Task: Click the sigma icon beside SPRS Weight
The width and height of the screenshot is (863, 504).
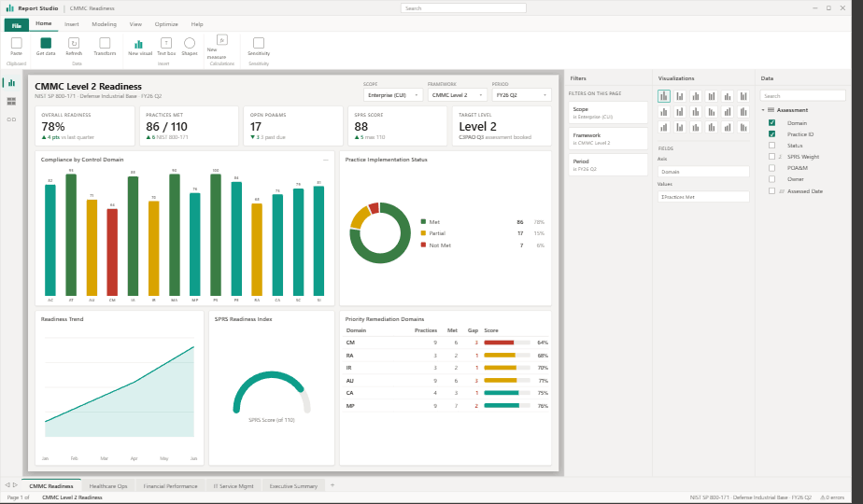Action: (781, 157)
